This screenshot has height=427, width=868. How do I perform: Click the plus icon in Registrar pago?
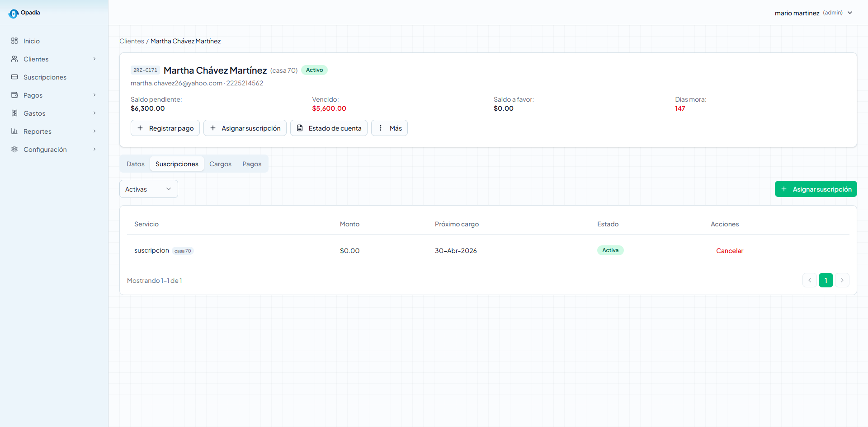(140, 128)
